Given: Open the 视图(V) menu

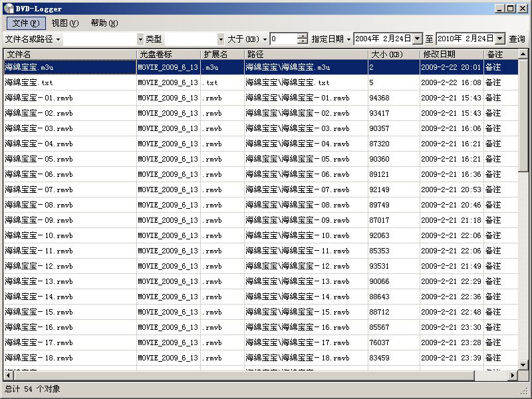Looking at the screenshot, I should pyautogui.click(x=65, y=23).
